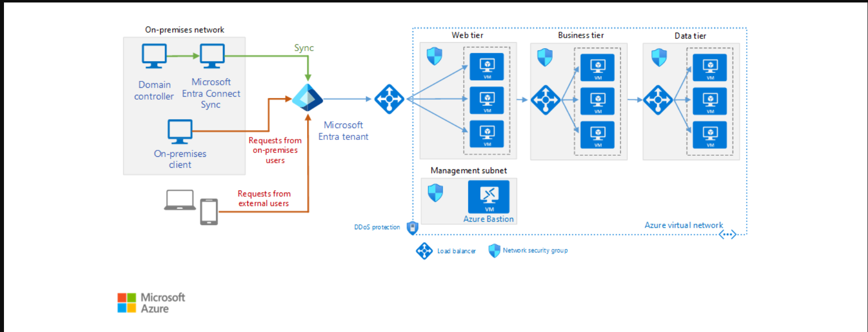
Task: Click the bottom VM in the Business tier
Action: point(597,135)
